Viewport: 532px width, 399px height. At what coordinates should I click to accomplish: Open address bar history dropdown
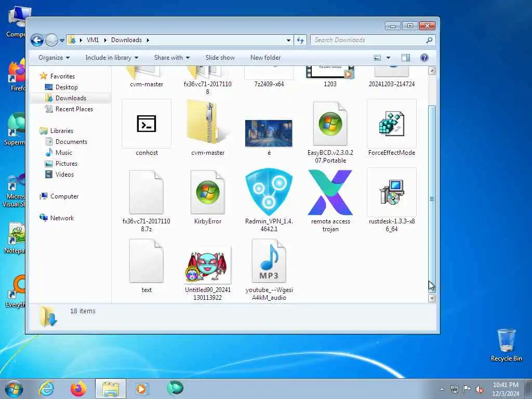[x=288, y=40]
